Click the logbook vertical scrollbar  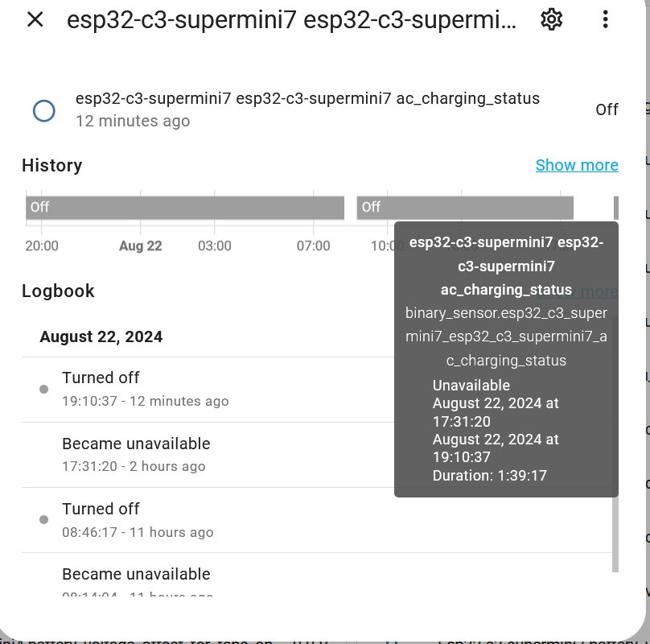(x=615, y=531)
